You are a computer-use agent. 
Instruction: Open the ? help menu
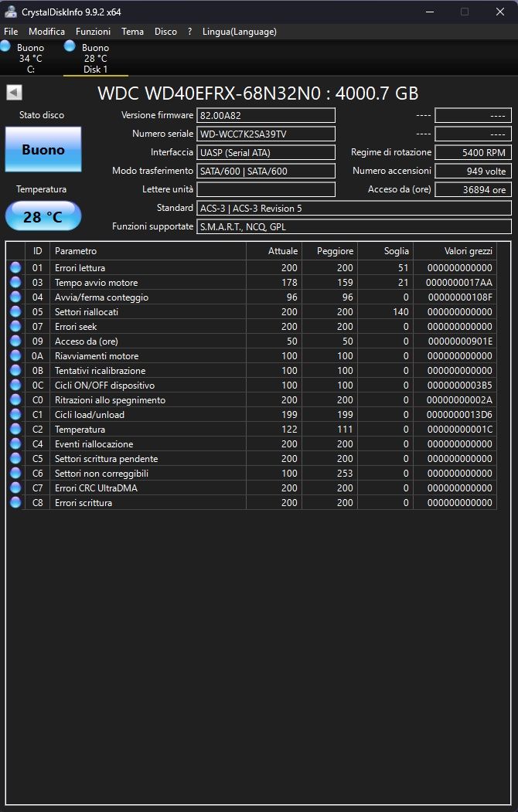(x=189, y=32)
